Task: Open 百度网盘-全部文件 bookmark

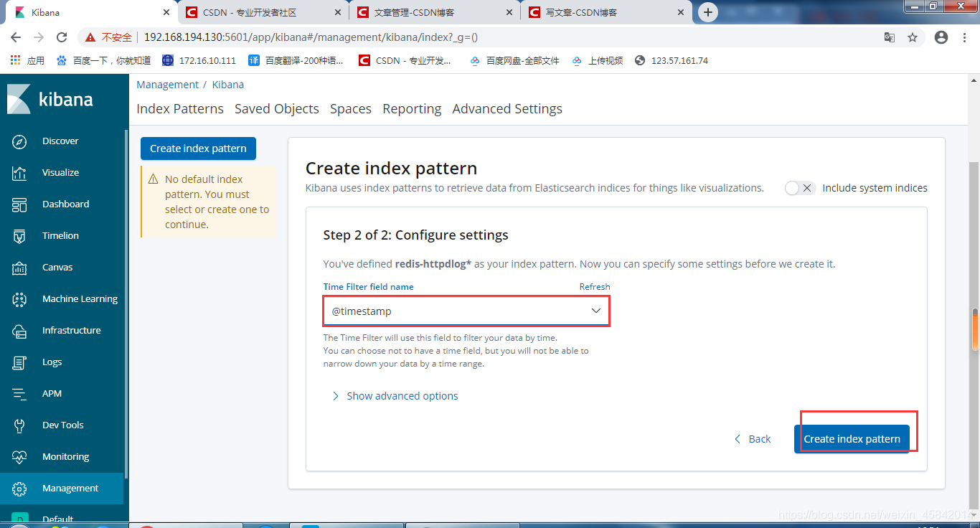Action: 514,60
